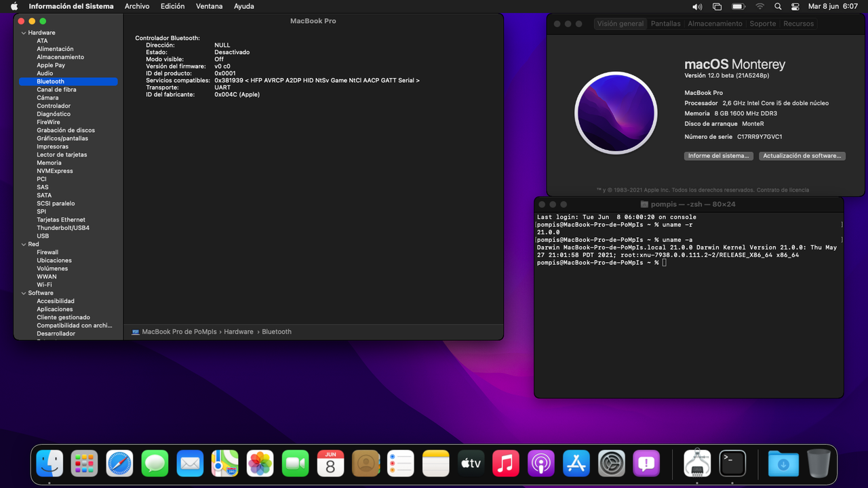The width and height of the screenshot is (868, 488).
Task: Click the volume icon in menu bar
Action: (x=697, y=6)
